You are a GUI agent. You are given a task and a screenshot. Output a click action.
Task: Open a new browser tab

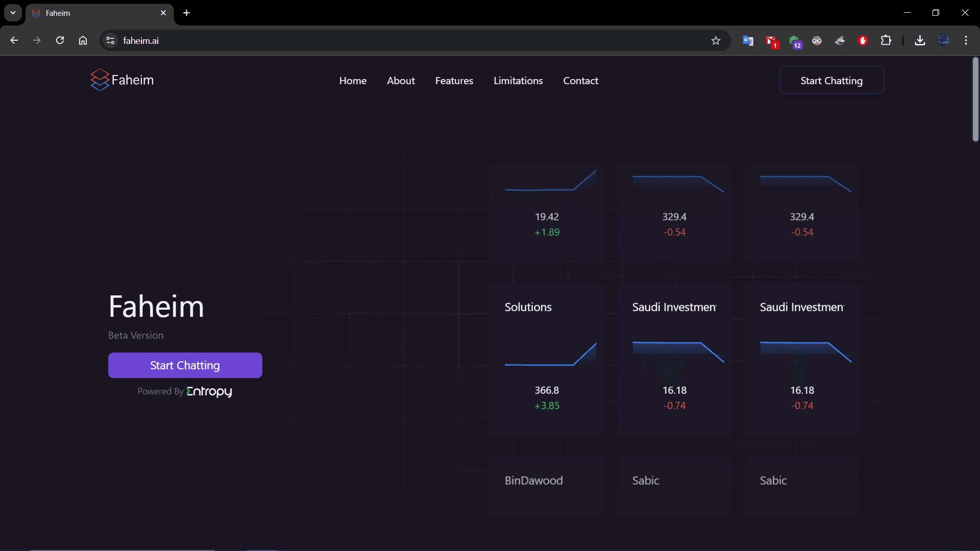186,13
